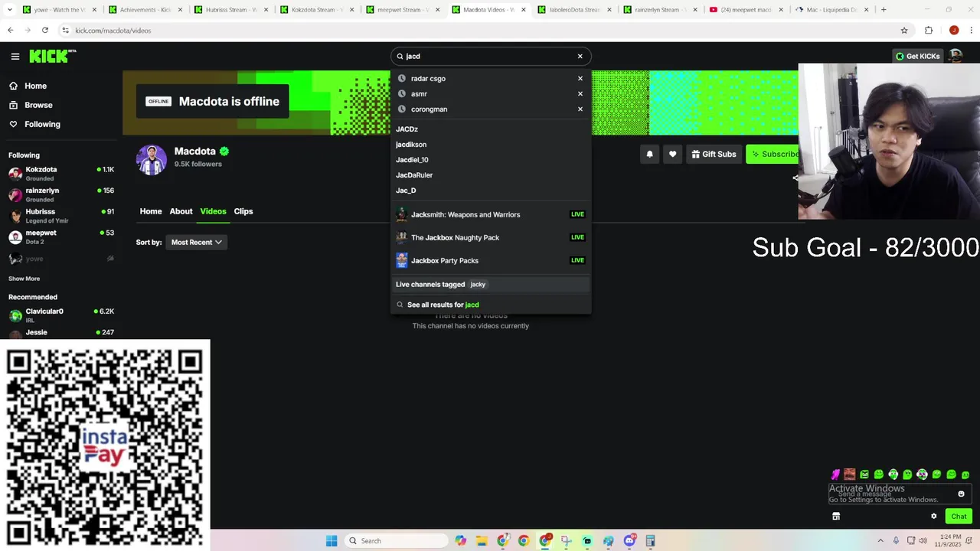Open File Explorer from taskbar
This screenshot has width=980, height=551.
(x=482, y=541)
